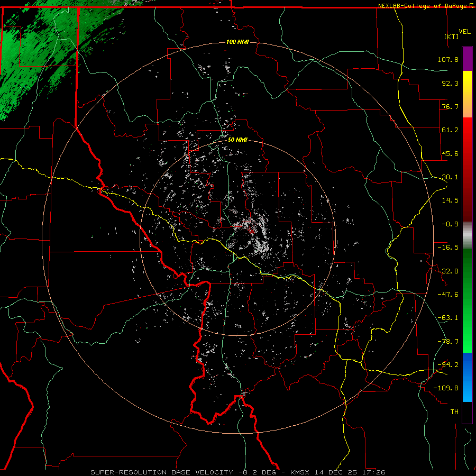Click the red segment of the velocity color bar
The image size is (476, 476).
point(467,169)
